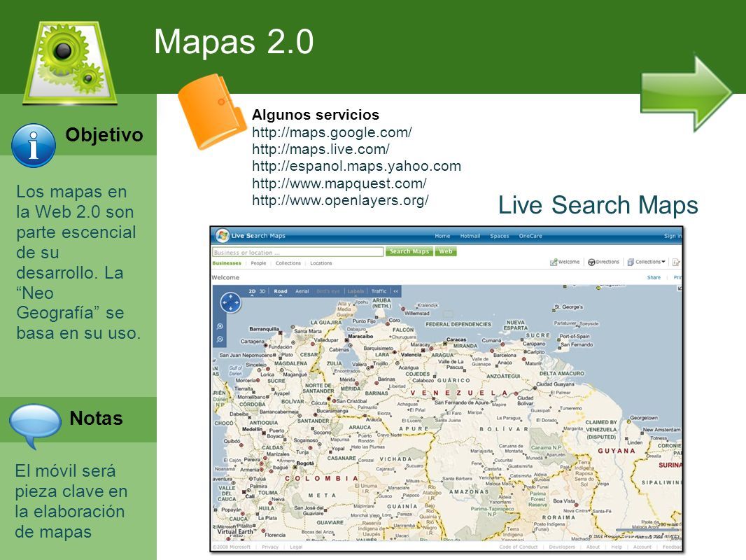Toggle map Labels option
746x560 pixels.
[x=356, y=291]
